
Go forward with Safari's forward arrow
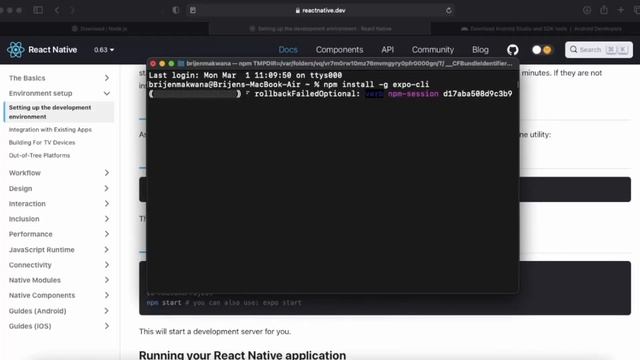[x=72, y=10]
